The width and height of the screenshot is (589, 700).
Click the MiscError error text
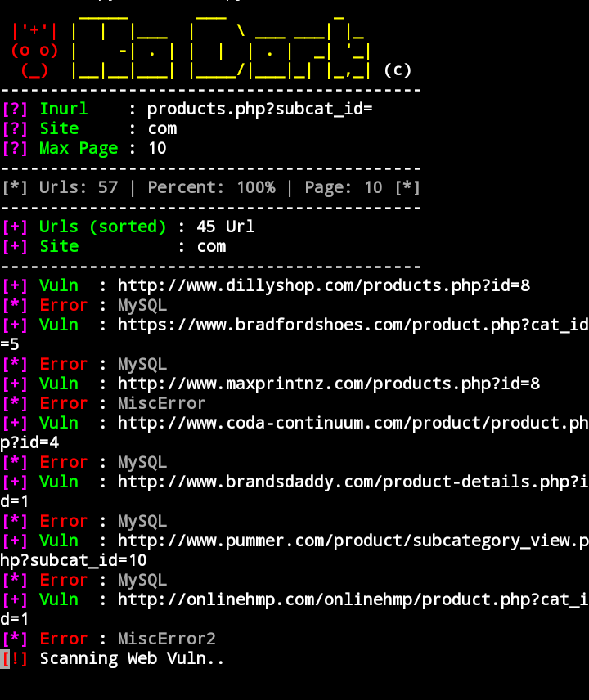tap(161, 404)
